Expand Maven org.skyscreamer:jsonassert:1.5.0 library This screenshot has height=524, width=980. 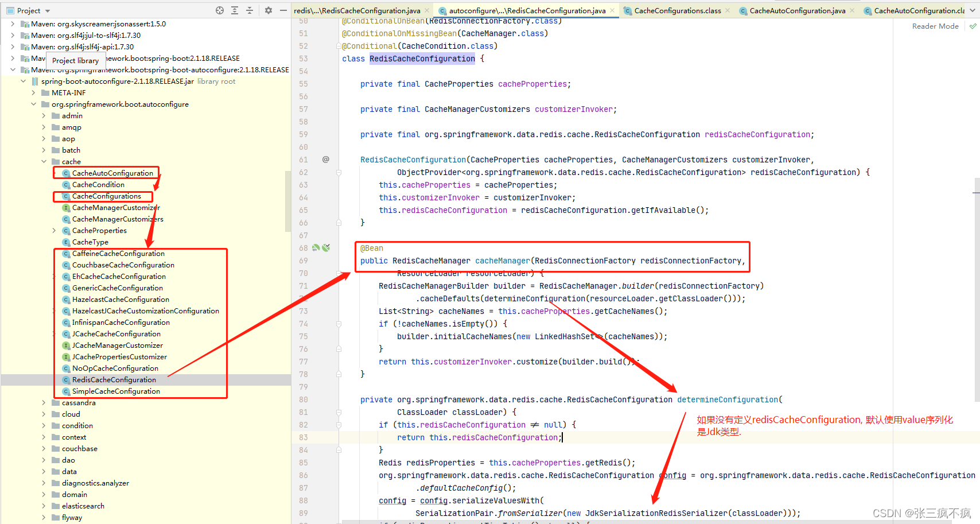point(13,24)
